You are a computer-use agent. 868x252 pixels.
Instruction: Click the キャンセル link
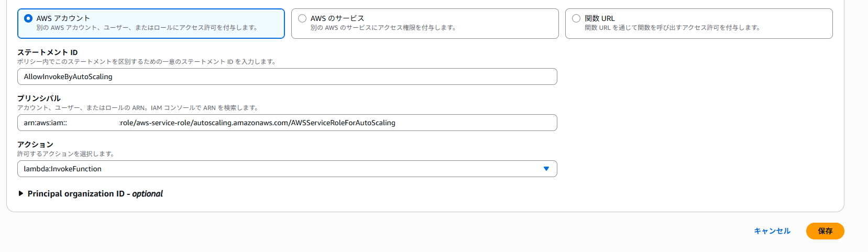click(x=772, y=231)
